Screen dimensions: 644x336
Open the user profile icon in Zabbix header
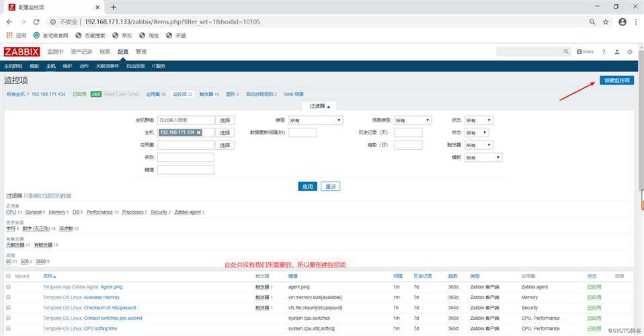617,52
